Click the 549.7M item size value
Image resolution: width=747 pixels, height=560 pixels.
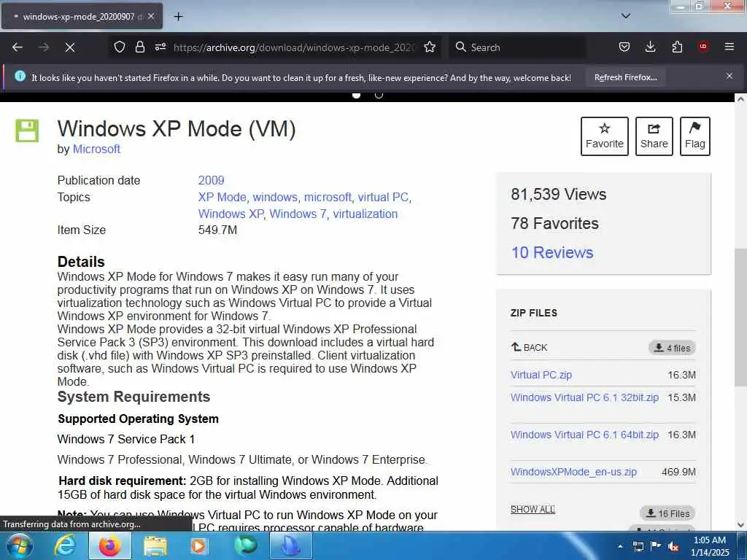[x=217, y=230]
